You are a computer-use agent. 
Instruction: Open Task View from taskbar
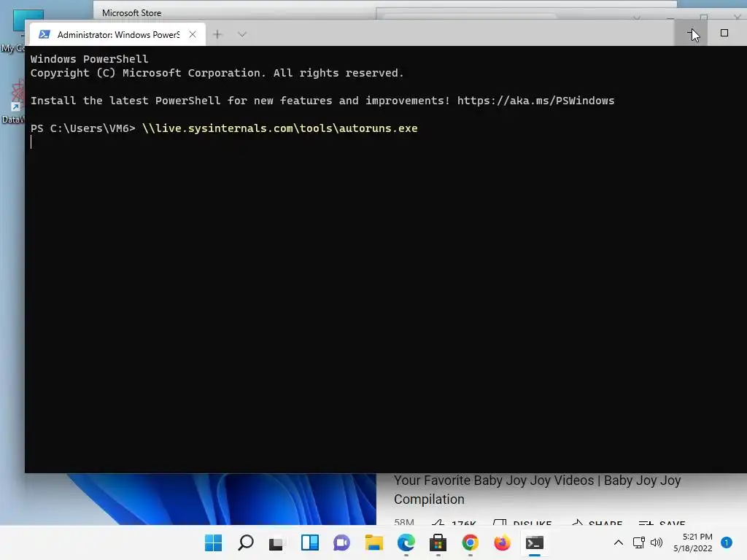[276, 542]
